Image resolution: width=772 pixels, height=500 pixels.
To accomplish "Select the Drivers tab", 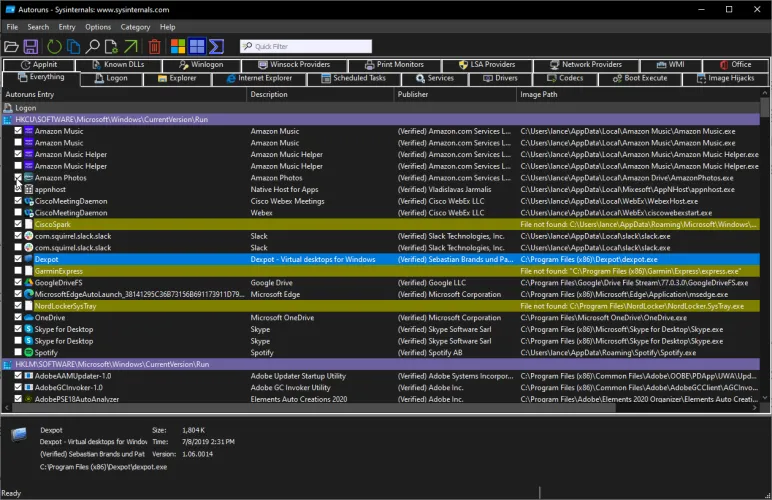I will (x=500, y=78).
